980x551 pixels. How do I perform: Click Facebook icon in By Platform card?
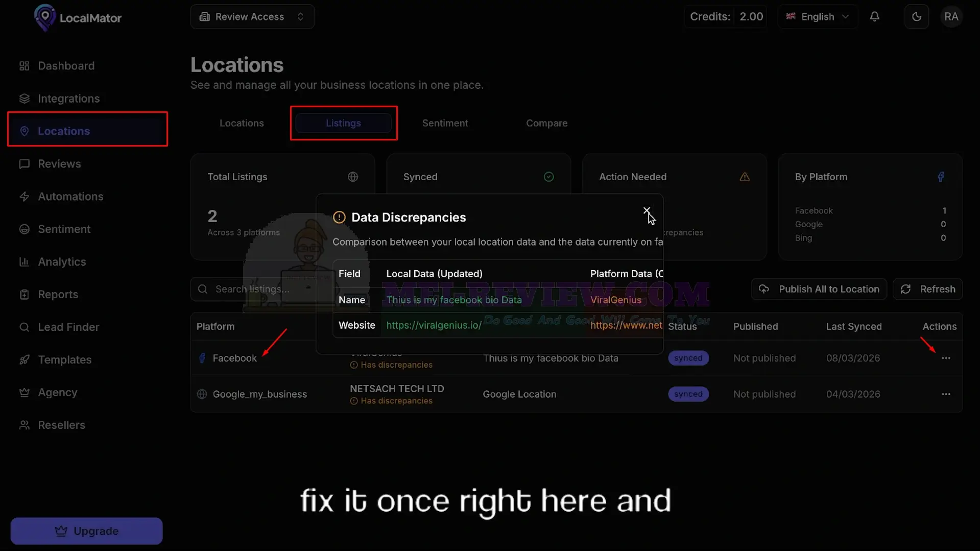[941, 177]
